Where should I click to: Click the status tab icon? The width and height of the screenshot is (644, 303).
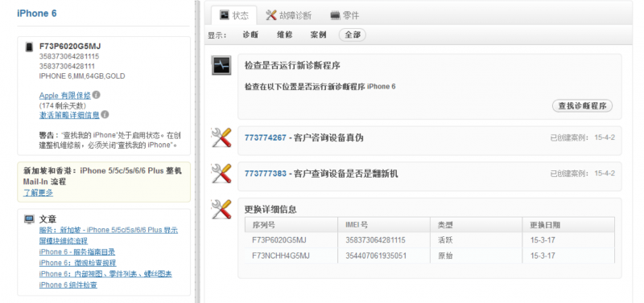pyautogui.click(x=225, y=15)
